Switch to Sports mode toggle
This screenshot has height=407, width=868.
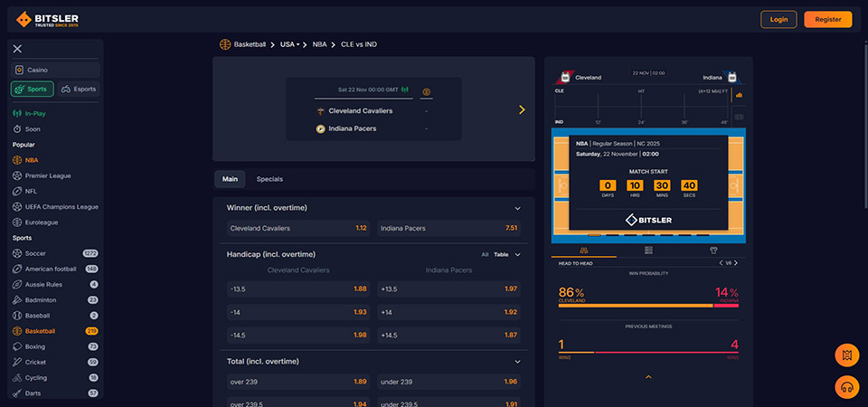33,90
